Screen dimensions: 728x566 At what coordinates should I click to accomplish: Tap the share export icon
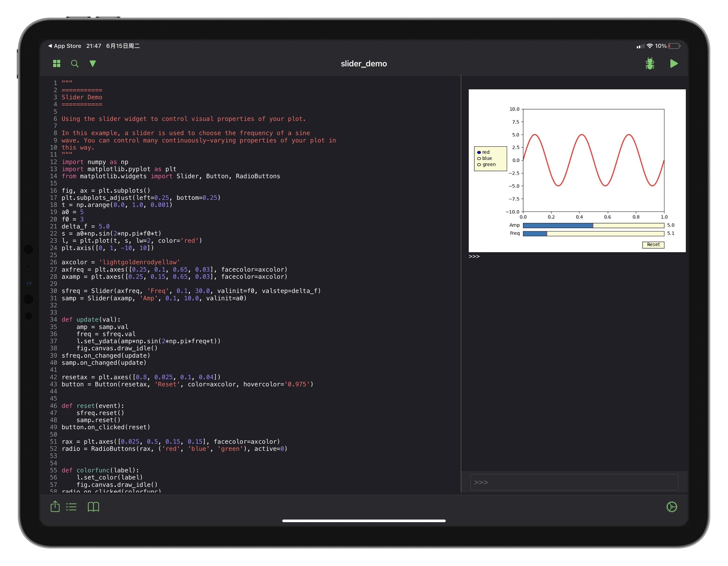click(55, 507)
